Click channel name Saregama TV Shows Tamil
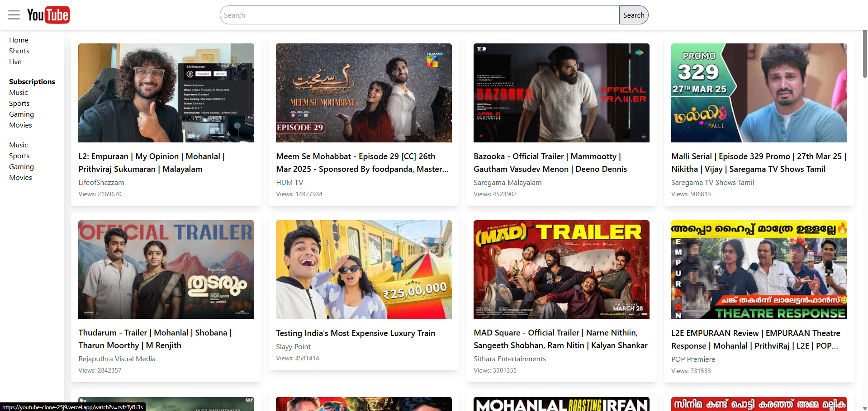This screenshot has width=868, height=411. [x=713, y=183]
